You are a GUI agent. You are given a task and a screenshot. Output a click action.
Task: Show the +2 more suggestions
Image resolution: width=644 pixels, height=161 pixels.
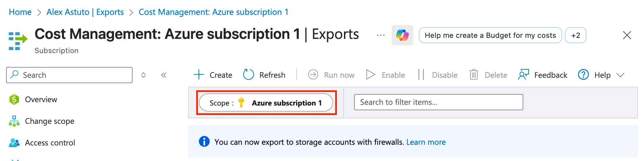[x=575, y=35]
